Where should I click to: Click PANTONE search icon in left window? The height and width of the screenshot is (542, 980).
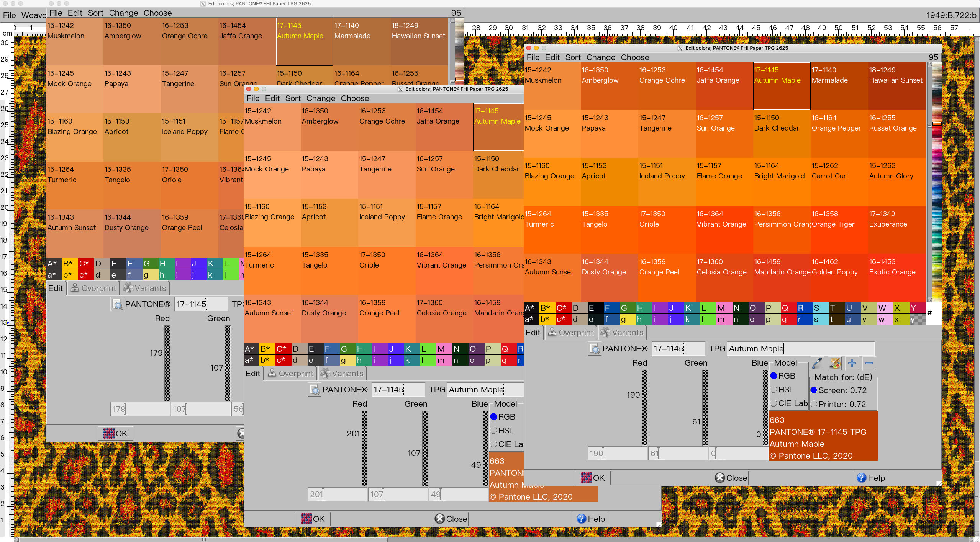(x=117, y=304)
